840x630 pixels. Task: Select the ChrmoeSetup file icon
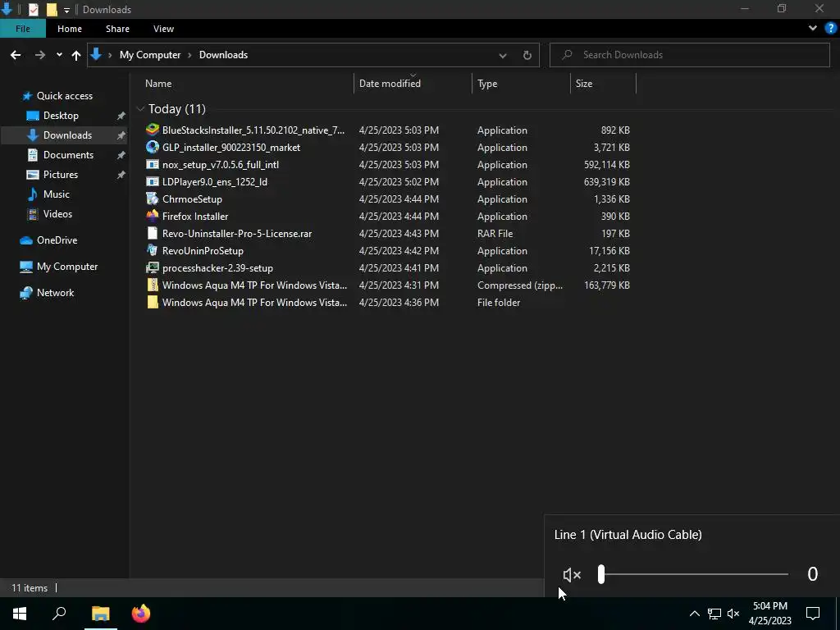[x=153, y=199]
